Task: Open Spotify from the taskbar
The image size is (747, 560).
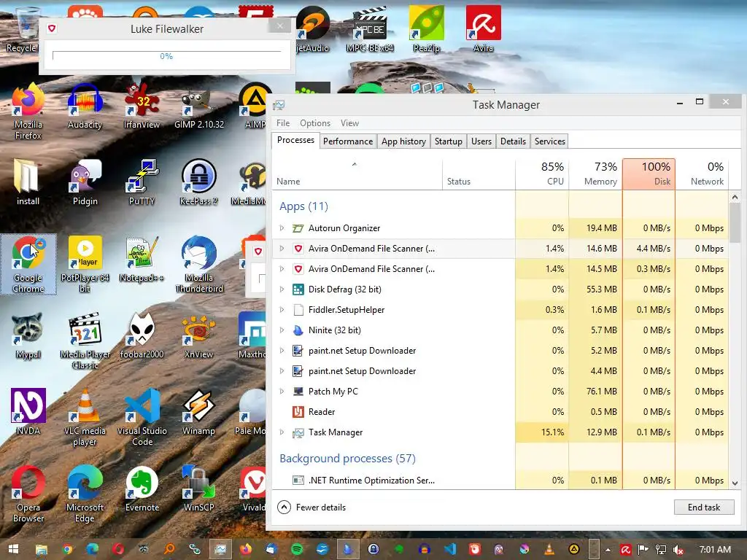Action: click(296, 549)
